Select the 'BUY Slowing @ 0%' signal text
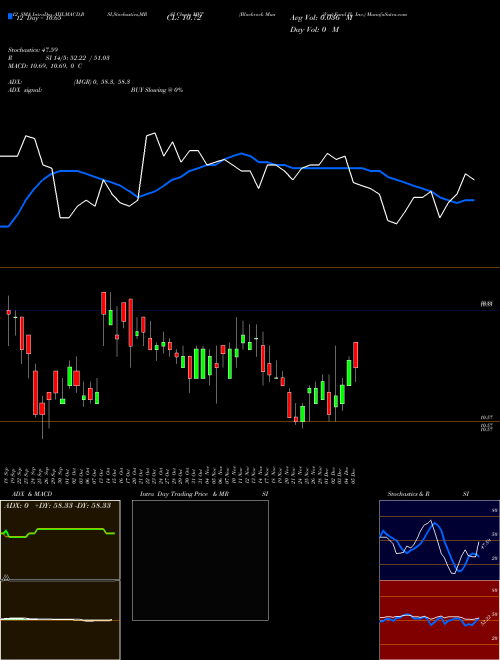 click(x=157, y=90)
